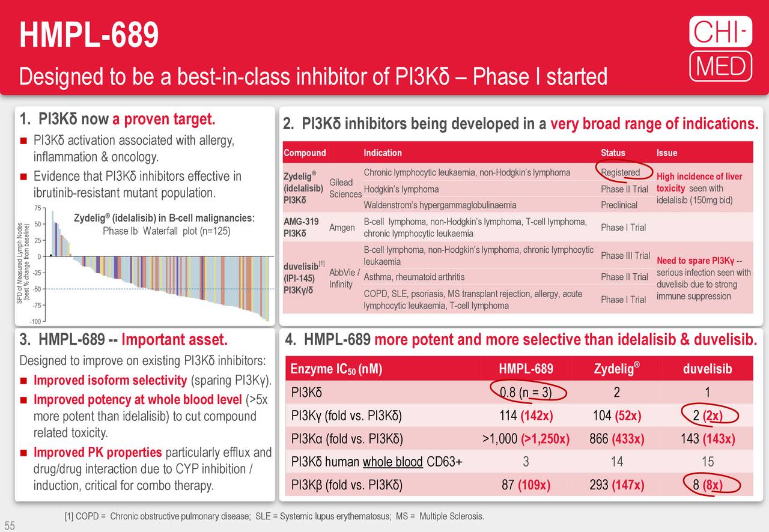Select the '143 (143x)' value

707,439
